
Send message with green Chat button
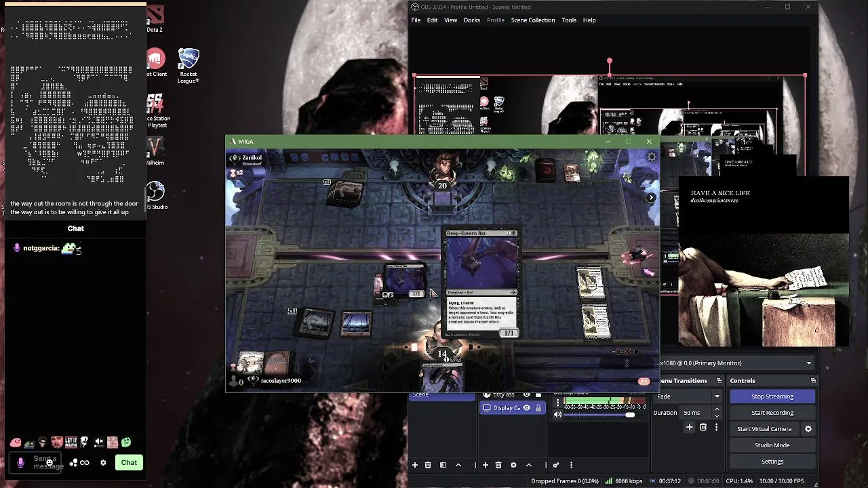(x=129, y=463)
